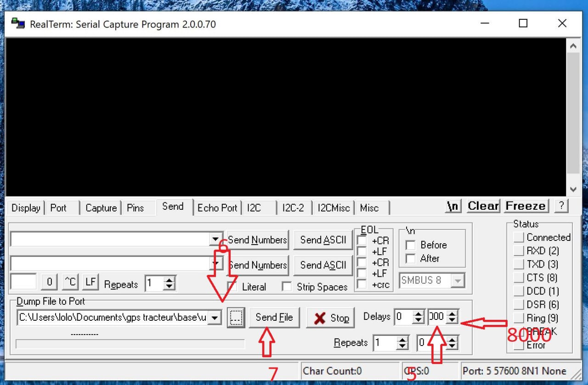Click the Send File button
This screenshot has height=385, width=588.
pos(274,318)
